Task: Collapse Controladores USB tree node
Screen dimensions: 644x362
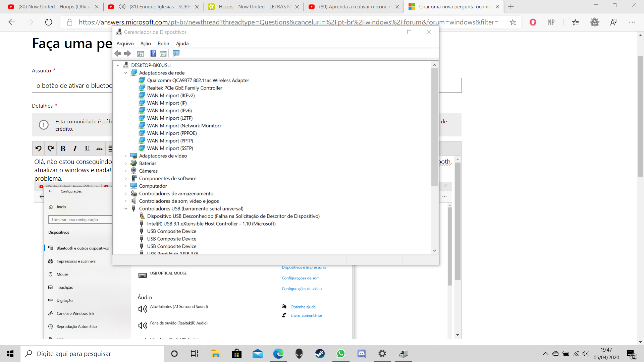Action: pyautogui.click(x=126, y=208)
